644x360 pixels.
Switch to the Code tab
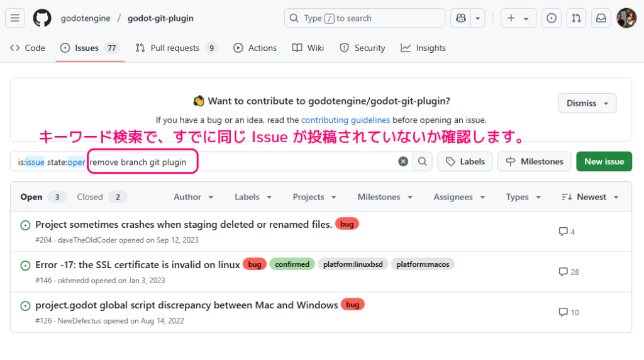click(x=28, y=48)
